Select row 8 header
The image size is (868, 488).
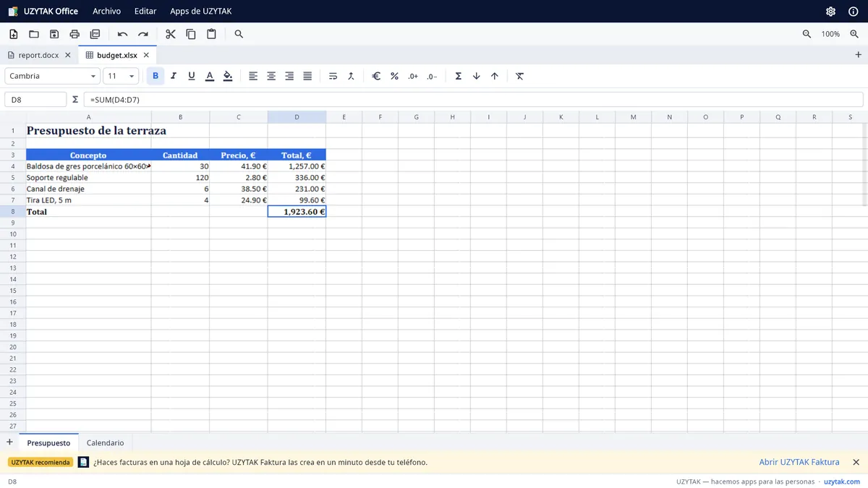13,211
